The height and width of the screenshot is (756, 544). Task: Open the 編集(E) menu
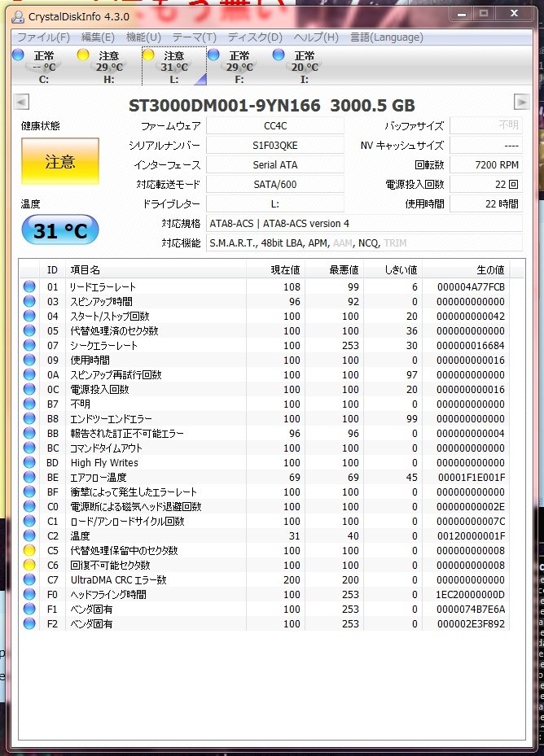pos(98,37)
